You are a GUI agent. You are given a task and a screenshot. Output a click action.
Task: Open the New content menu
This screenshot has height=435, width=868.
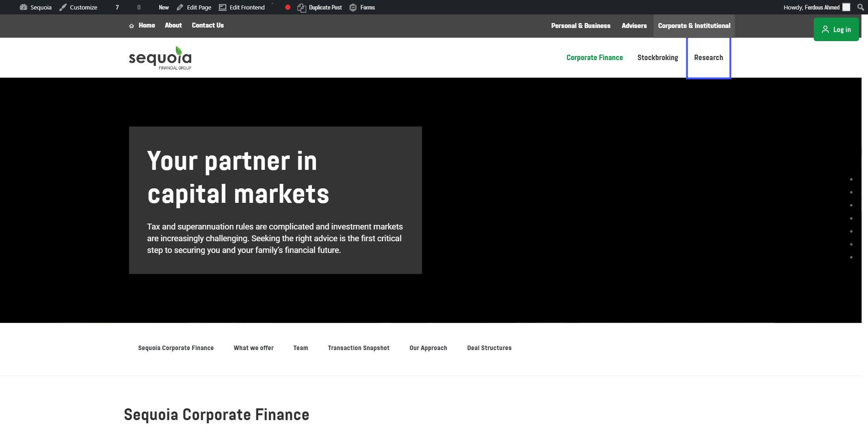click(164, 7)
